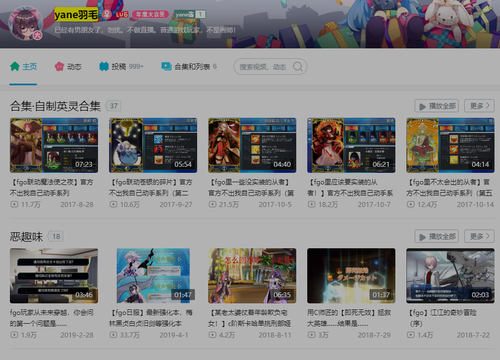This screenshot has height=360, width=500.
Task: Click the 37 count badge
Action: pos(114,106)
